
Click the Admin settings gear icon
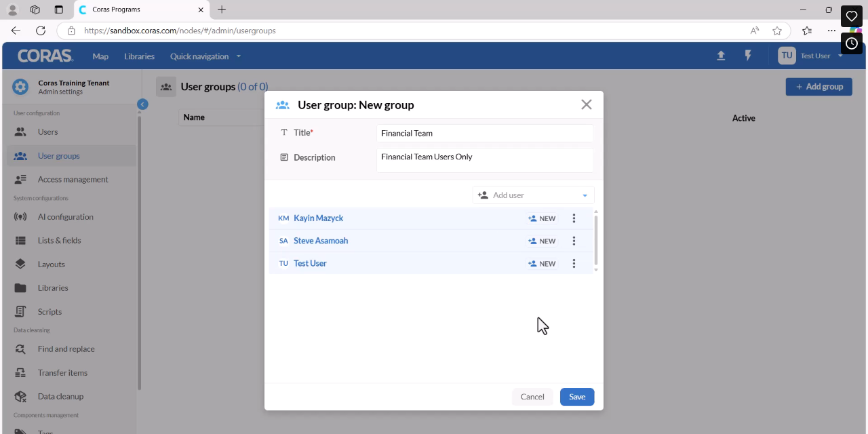click(20, 87)
